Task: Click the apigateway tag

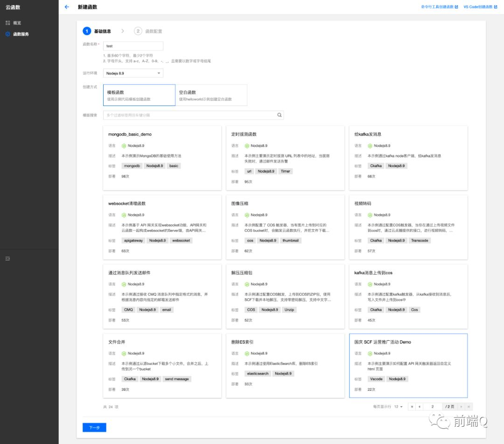Action: point(133,240)
